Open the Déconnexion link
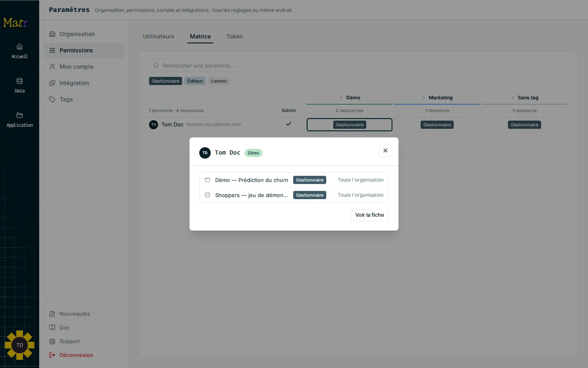This screenshot has width=588, height=368. pyautogui.click(x=76, y=355)
